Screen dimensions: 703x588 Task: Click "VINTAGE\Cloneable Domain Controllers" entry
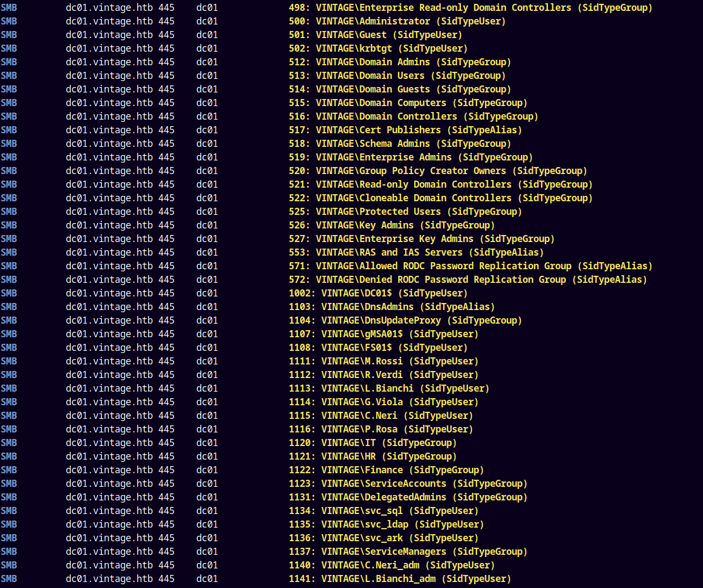tap(455, 198)
